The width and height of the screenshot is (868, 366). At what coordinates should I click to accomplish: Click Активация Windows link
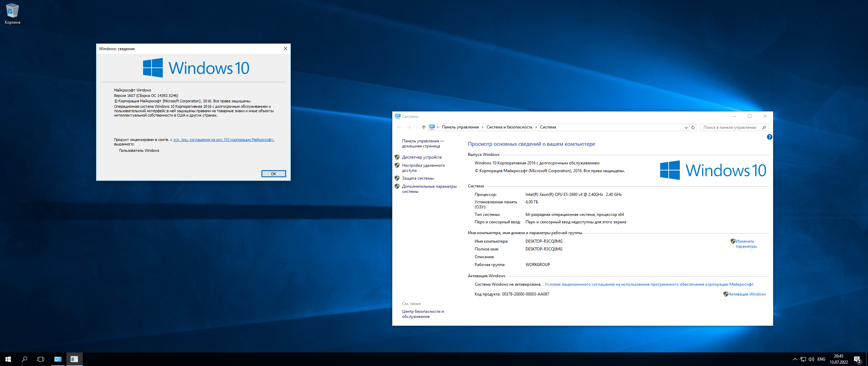(x=747, y=294)
